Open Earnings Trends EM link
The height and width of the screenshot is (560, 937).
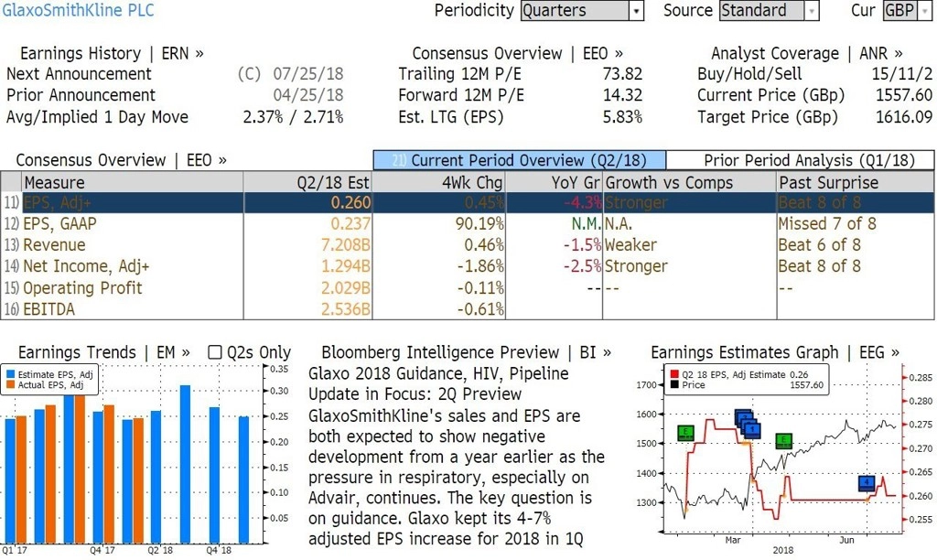click(104, 352)
